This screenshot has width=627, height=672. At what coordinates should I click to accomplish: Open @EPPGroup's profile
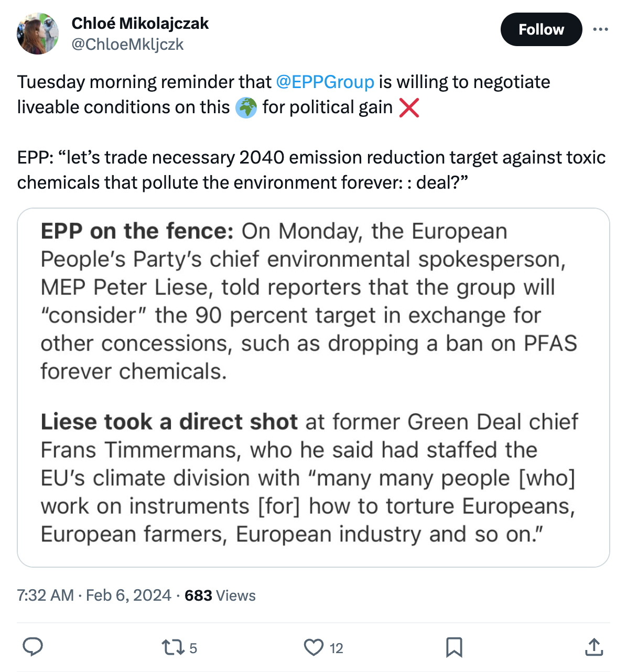click(325, 82)
